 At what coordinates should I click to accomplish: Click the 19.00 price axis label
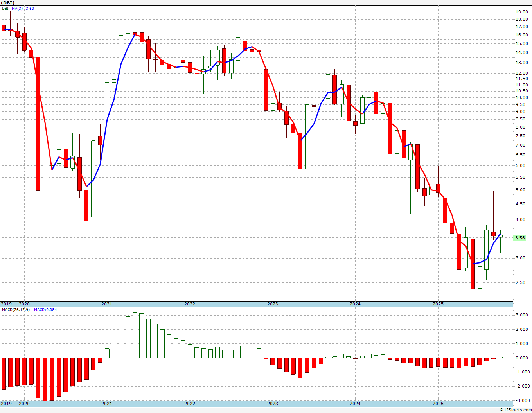[521, 12]
